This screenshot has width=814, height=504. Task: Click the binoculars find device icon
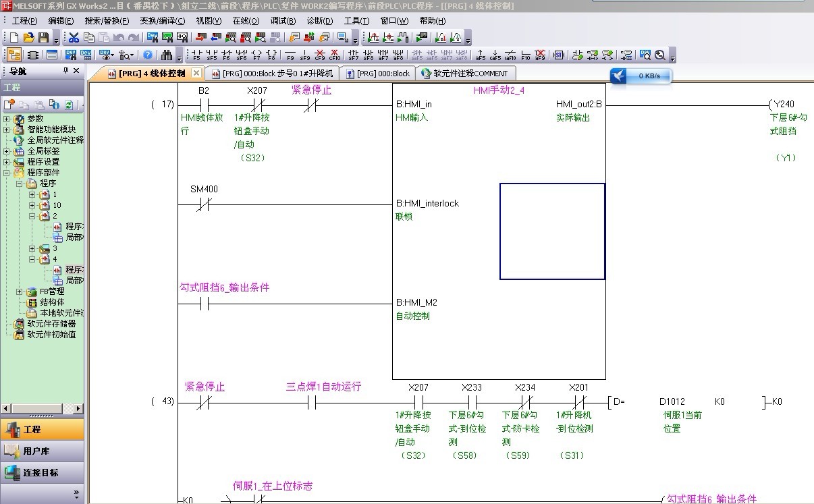[x=166, y=55]
